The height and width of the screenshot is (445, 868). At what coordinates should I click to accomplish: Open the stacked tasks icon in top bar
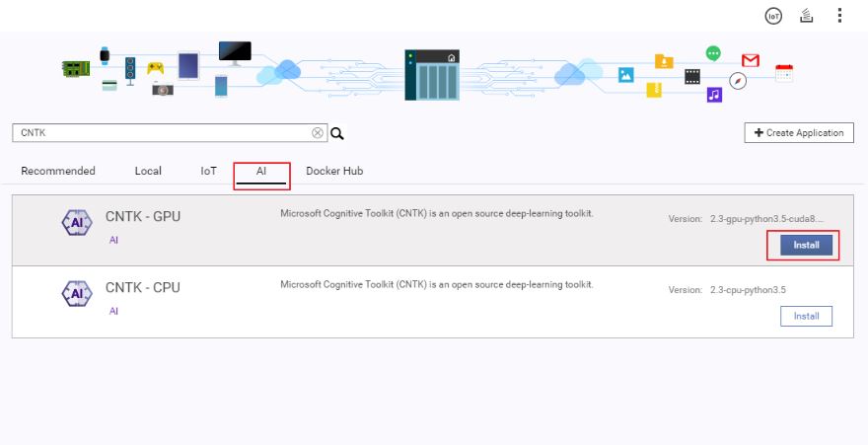807,16
